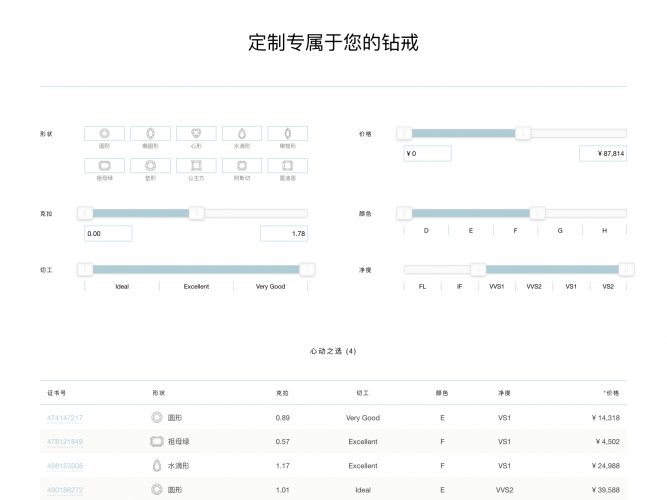667x500 pixels.
Task: Click color grade D label
Action: (x=426, y=231)
